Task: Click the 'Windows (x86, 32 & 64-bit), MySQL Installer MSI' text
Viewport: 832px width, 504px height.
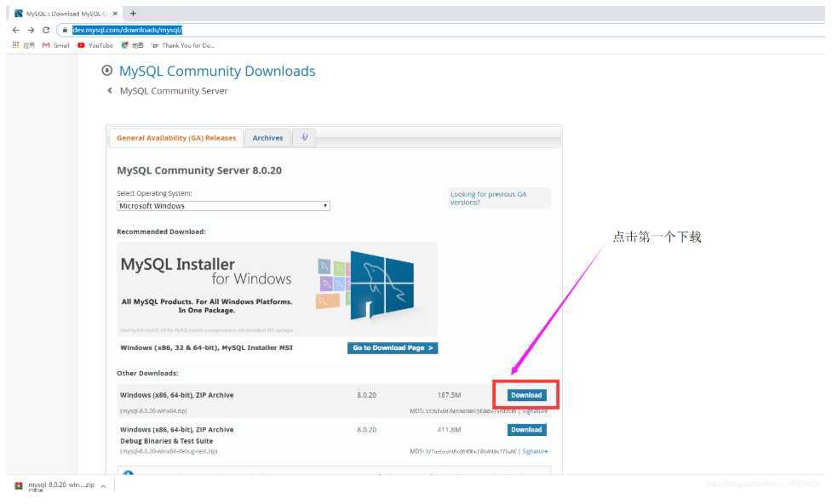Action: 206,348
